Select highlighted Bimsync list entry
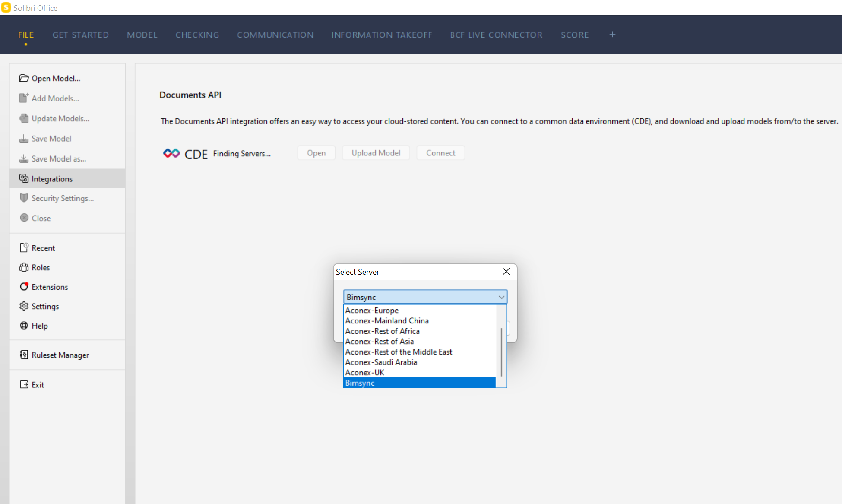The width and height of the screenshot is (842, 504). (420, 383)
